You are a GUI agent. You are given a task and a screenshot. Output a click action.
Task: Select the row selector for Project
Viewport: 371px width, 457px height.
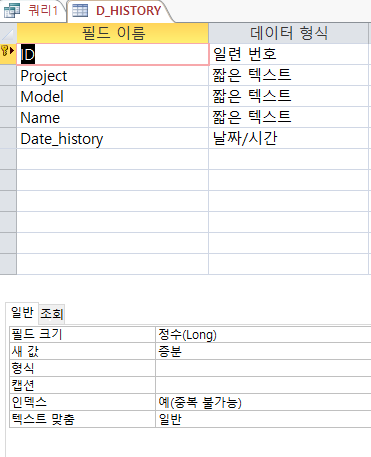point(8,75)
